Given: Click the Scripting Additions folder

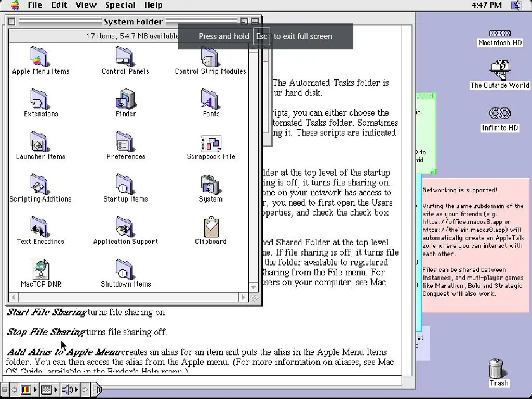Looking at the screenshot, I should point(39,184).
